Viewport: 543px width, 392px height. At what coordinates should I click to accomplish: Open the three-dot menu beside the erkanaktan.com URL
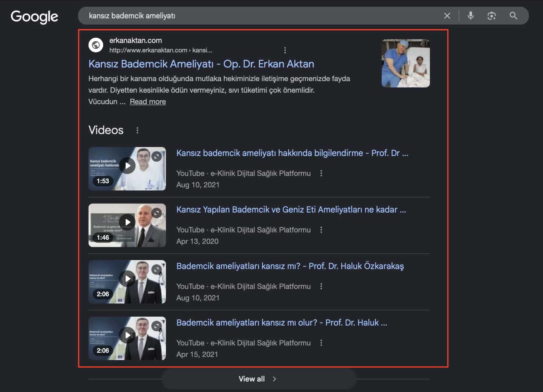tap(285, 50)
